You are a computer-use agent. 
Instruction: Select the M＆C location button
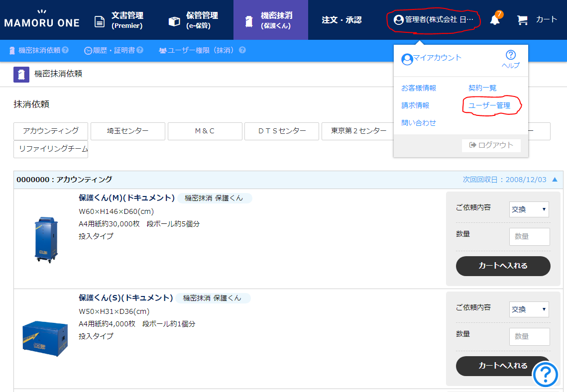coord(205,131)
